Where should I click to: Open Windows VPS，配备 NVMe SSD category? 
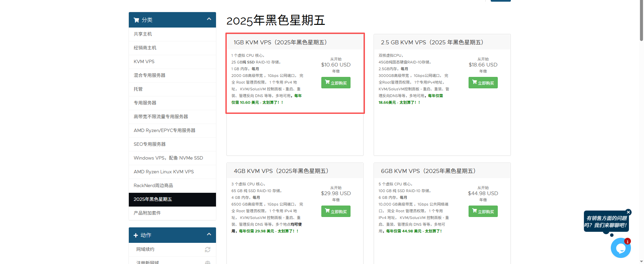(x=168, y=158)
